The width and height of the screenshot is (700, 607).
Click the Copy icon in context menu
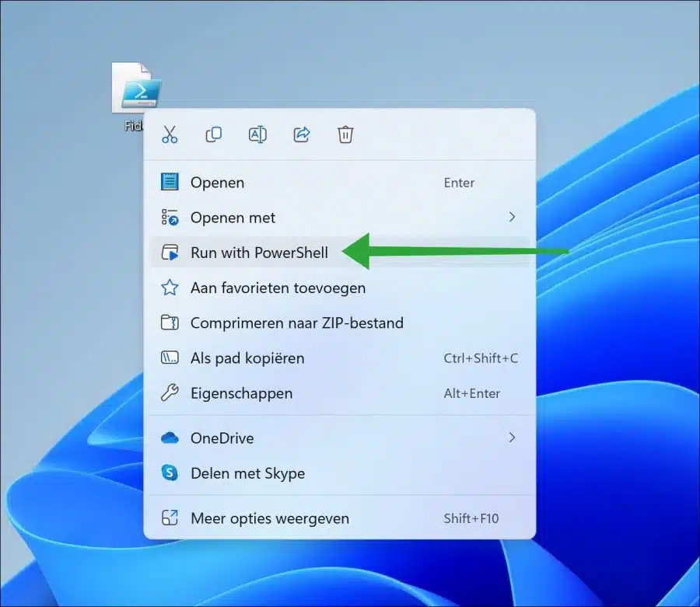tap(213, 134)
